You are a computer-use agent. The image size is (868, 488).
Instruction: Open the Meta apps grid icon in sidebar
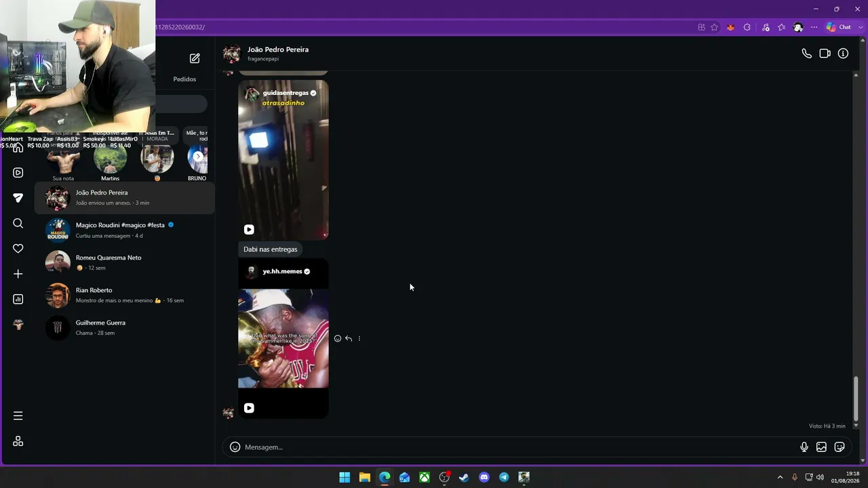coord(18,441)
